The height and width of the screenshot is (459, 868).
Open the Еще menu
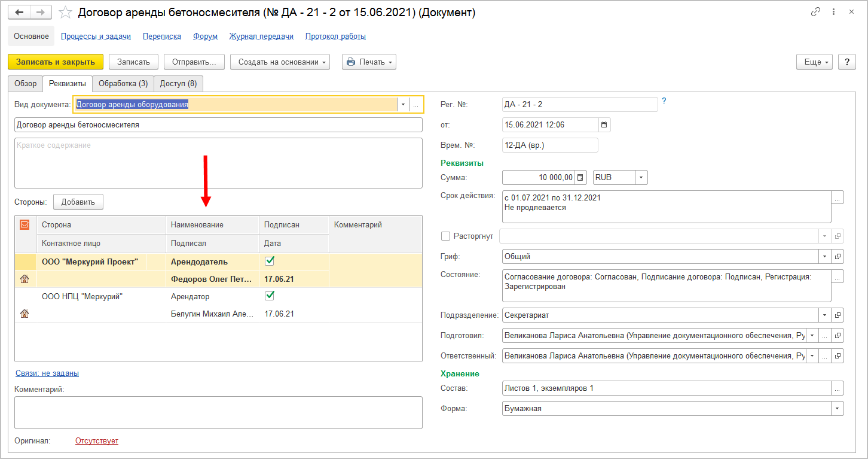coord(815,62)
